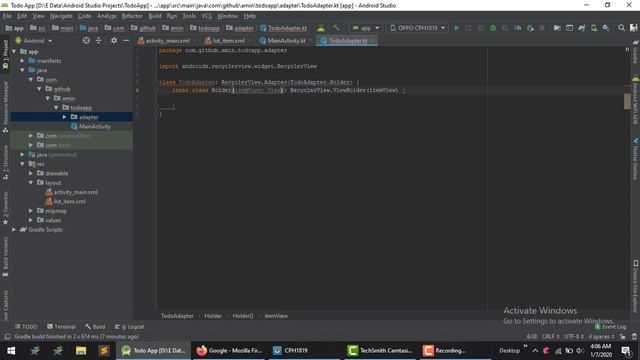Open Project panel settings gear

[114, 40]
